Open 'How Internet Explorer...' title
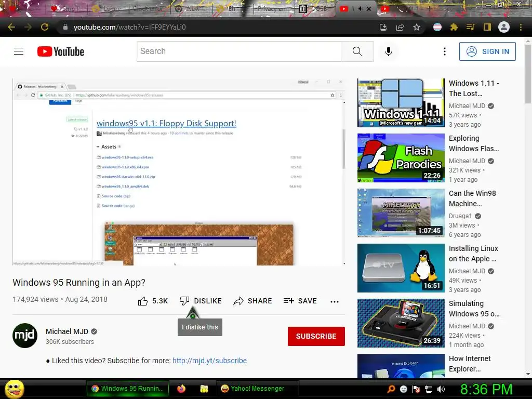532x399 pixels. tap(470, 363)
